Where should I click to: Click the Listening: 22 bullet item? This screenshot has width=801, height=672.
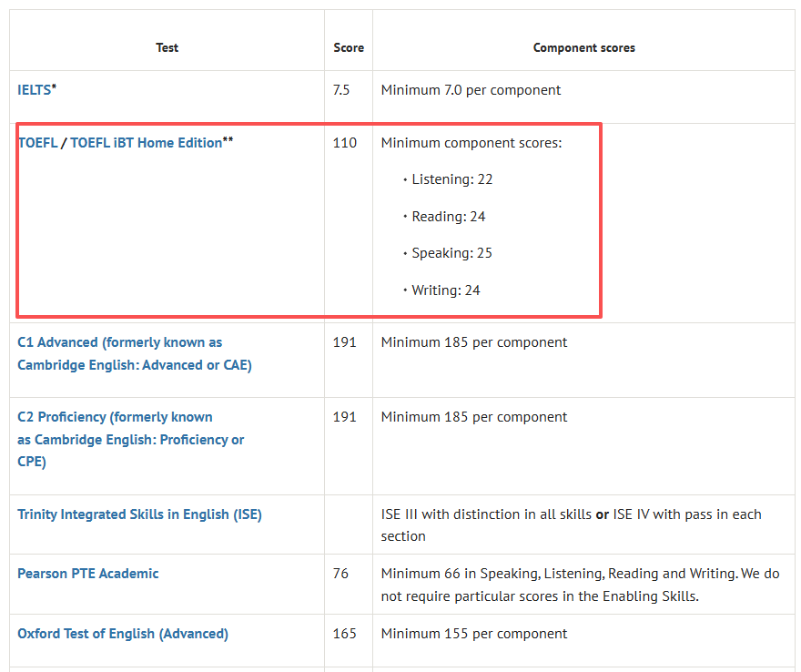pos(451,179)
